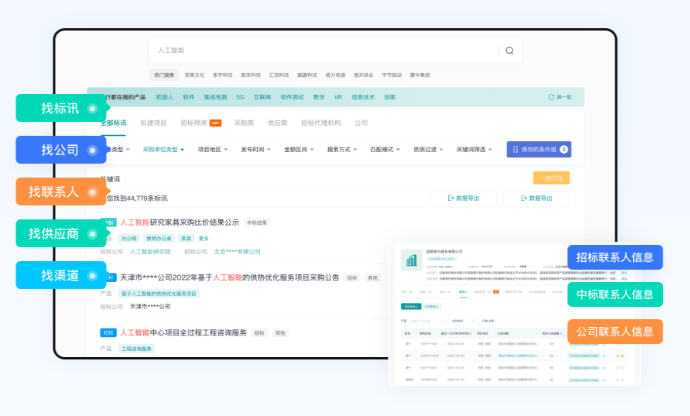The height and width of the screenshot is (416, 690).
Task: Open the 人工智能研究院 company link
Action: 150,251
